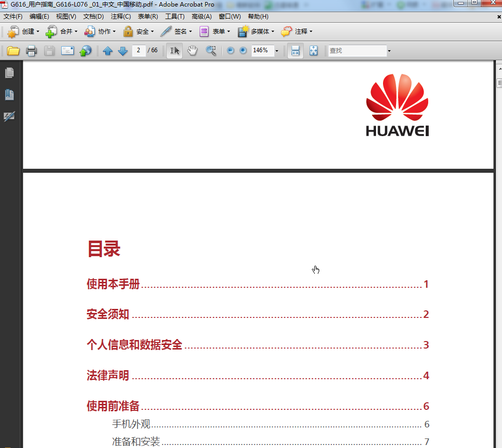Follow the 手机外观 contents entry
Screen dimensions: 502x448
tap(271, 424)
